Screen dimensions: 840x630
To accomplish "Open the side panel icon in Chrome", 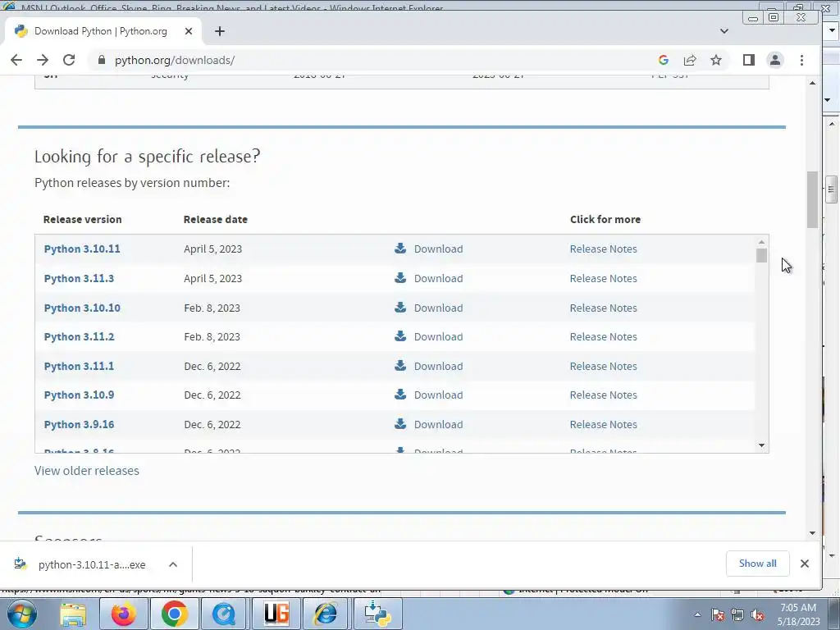I will 749,60.
